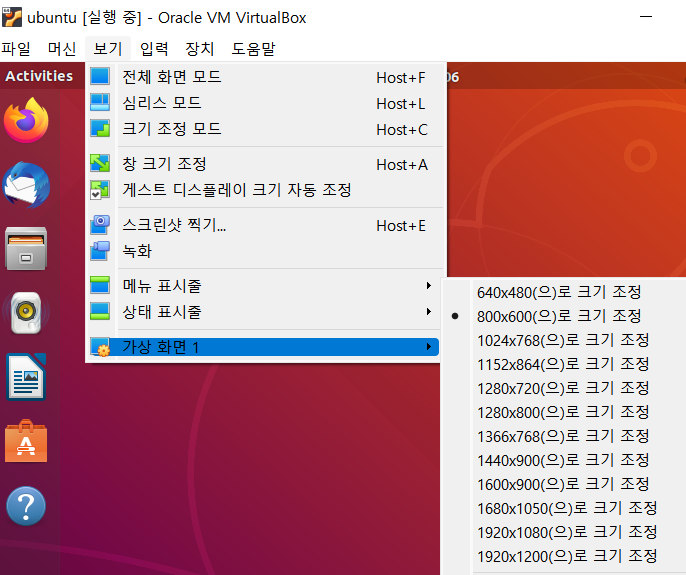Expand the 가상 화면 1 submenu arrow
Image resolution: width=686 pixels, height=575 pixels.
pyautogui.click(x=429, y=347)
